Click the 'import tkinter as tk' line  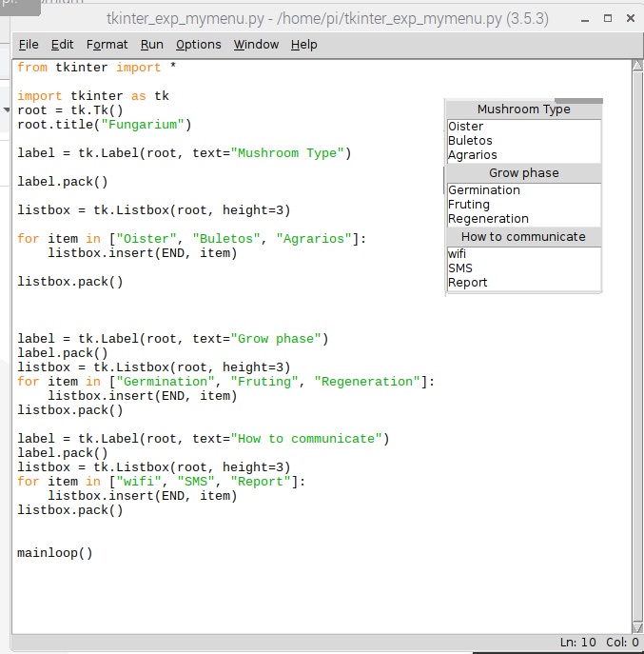pyautogui.click(x=93, y=96)
